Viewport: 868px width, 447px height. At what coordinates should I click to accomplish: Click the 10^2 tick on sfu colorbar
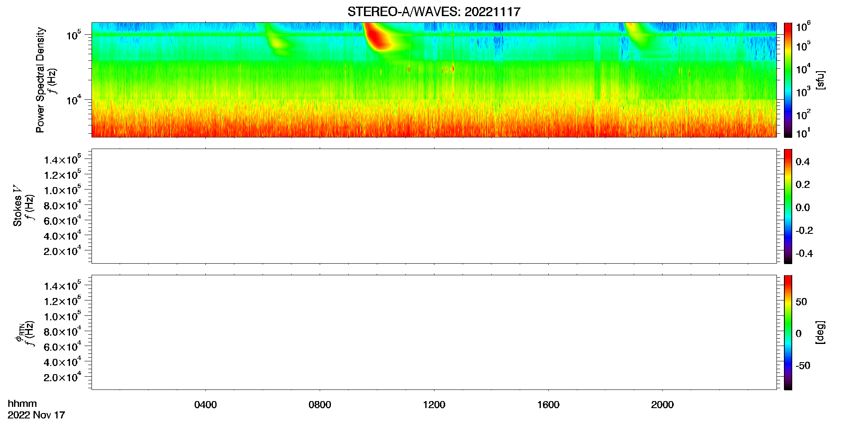803,115
